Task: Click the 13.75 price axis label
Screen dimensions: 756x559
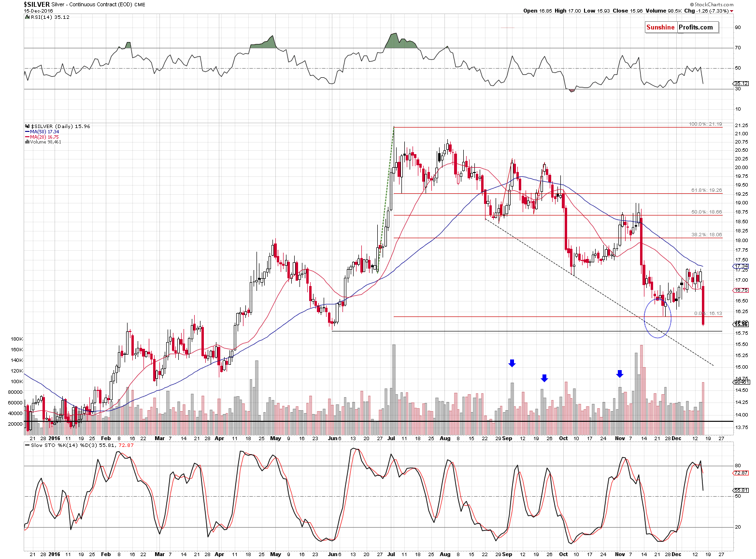Action: (742, 428)
